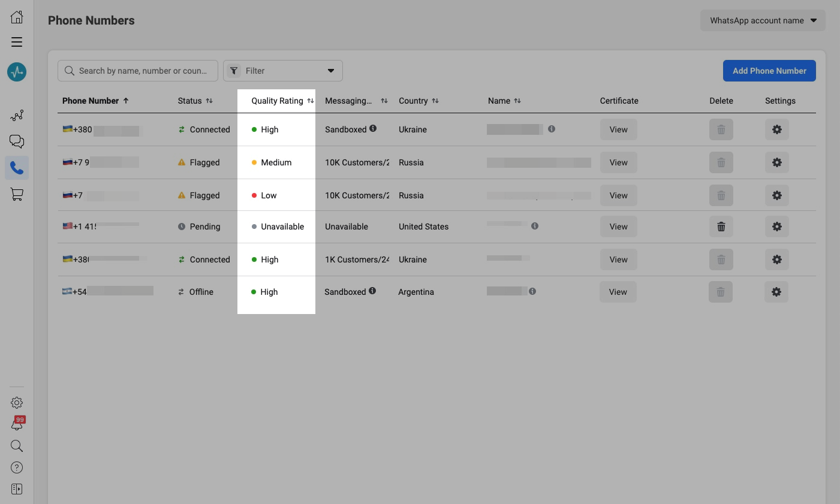840x504 pixels.
Task: Click Add Phone Number button
Action: [x=769, y=71]
